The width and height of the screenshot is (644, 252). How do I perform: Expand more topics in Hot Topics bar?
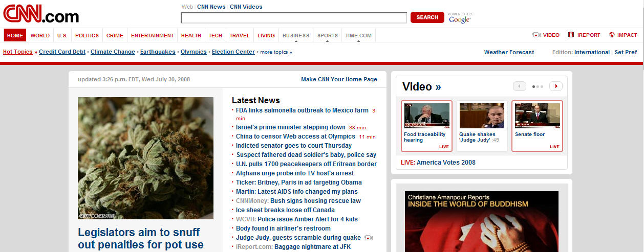click(x=276, y=52)
